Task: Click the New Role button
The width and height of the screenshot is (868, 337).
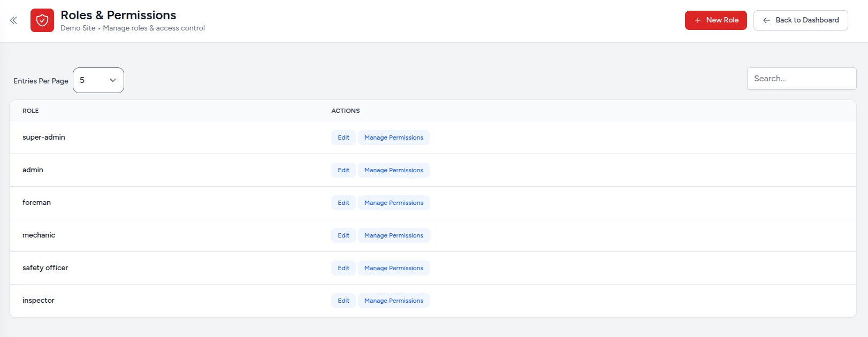Action: (715, 20)
